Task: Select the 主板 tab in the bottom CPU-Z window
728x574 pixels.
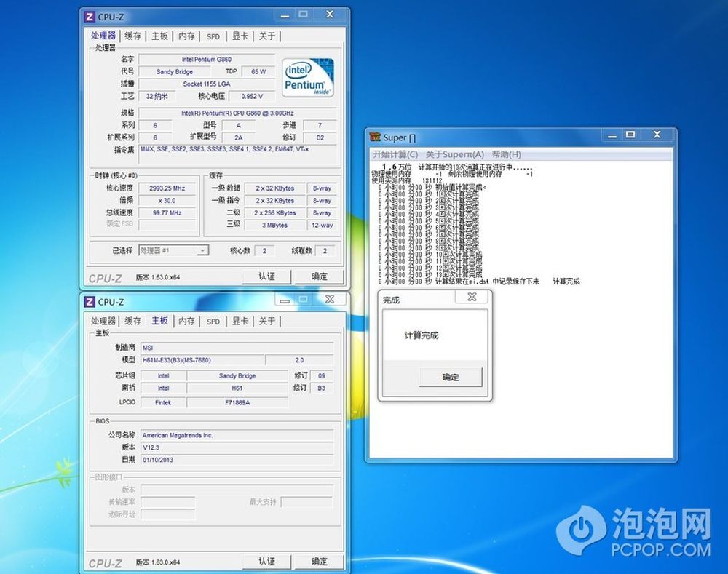Action: (159, 321)
